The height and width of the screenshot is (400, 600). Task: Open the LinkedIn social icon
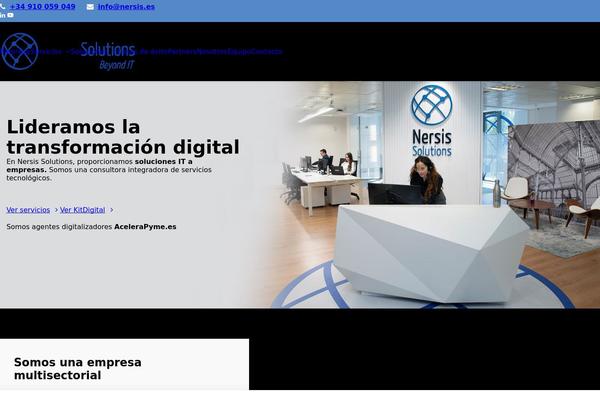coord(3,15)
